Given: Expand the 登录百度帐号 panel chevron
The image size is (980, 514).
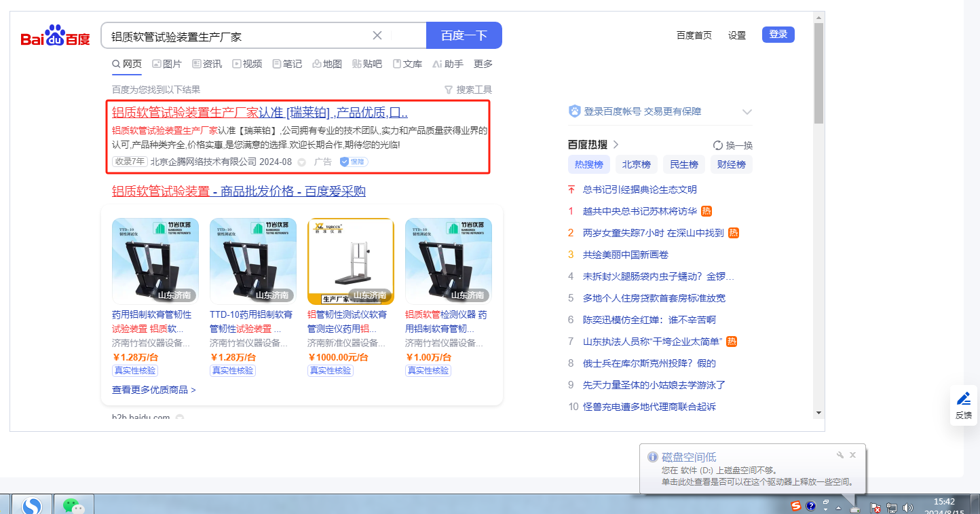Looking at the screenshot, I should click(747, 111).
